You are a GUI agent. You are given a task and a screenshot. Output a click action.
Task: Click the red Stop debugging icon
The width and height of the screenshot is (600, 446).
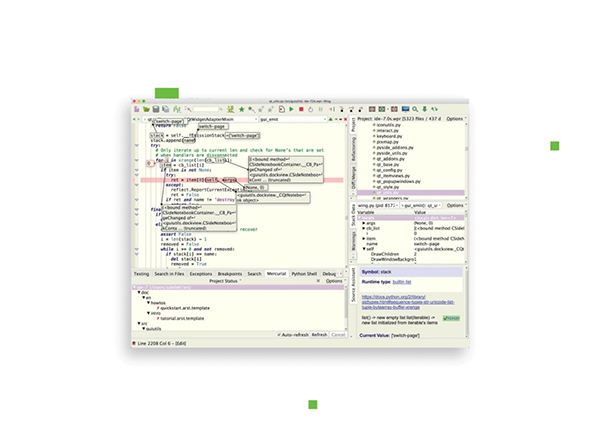[301, 109]
